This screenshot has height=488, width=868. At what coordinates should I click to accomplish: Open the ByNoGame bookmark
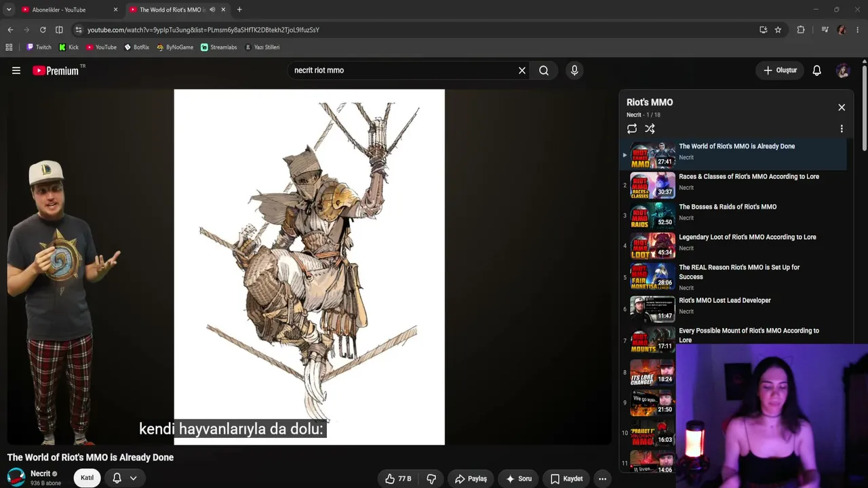point(175,47)
